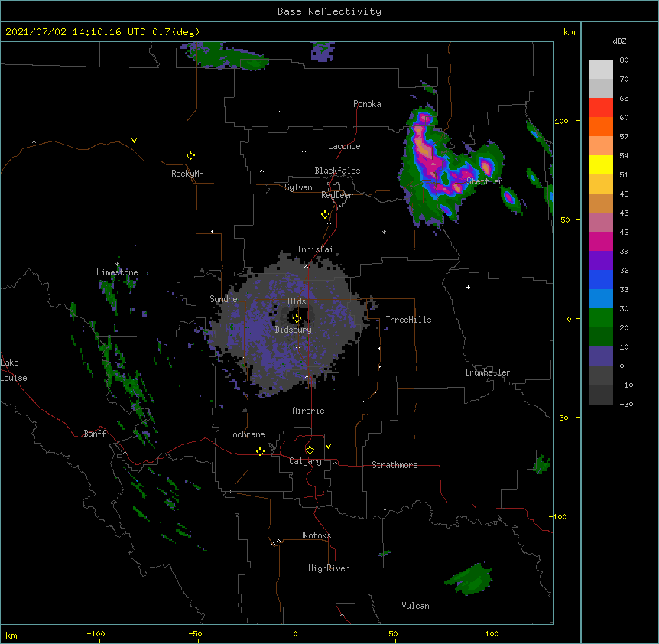Select the Vulcan label
The image size is (659, 644).
click(415, 606)
